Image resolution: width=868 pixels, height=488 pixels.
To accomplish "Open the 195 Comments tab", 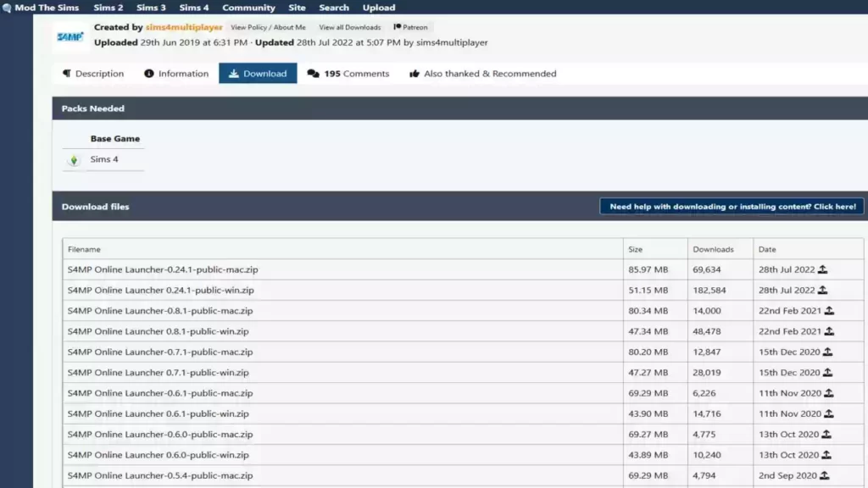I will (x=348, y=74).
